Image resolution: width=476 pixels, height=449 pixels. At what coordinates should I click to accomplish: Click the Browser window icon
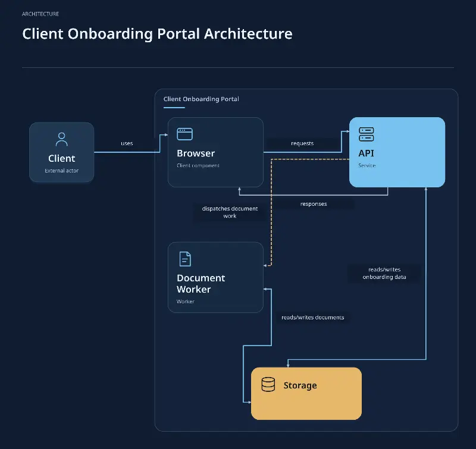[184, 134]
